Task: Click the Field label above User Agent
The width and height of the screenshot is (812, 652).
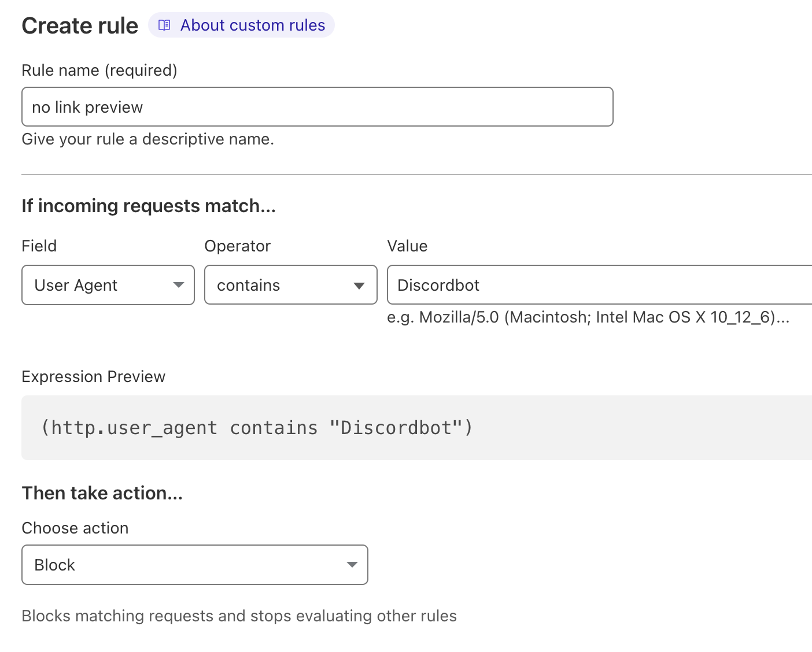Action: click(x=39, y=246)
